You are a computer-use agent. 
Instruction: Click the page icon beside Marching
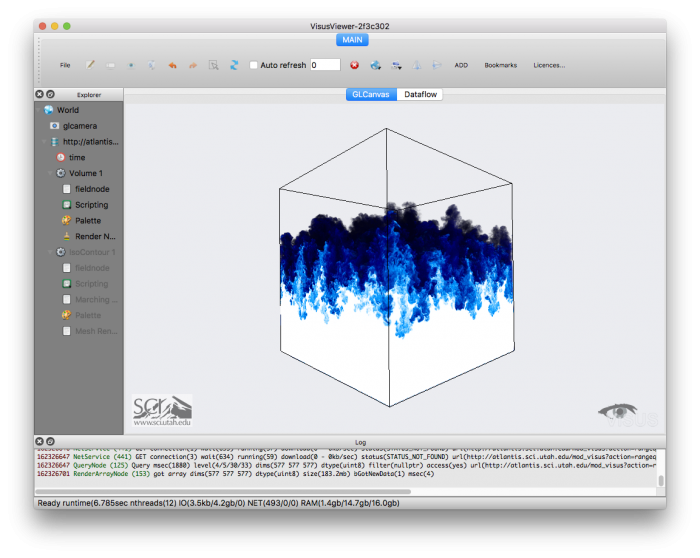[67, 300]
